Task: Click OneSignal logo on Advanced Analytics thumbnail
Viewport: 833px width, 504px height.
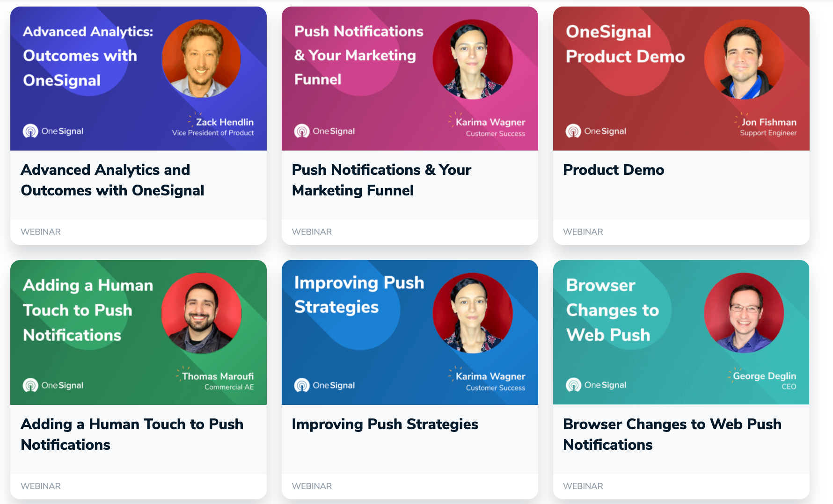Action: coord(53,131)
